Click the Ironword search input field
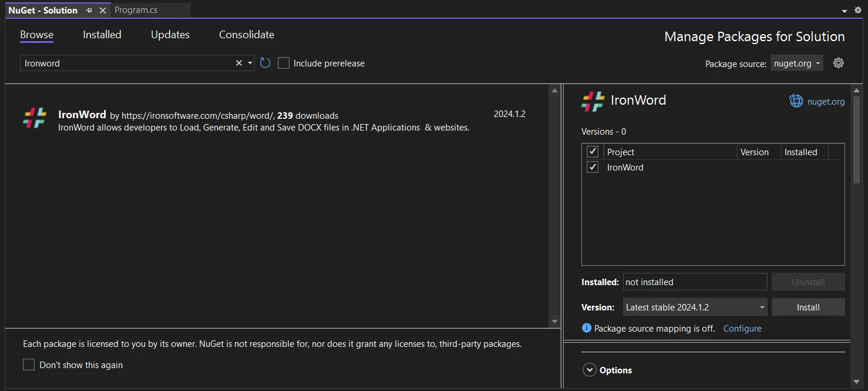Viewport: 868px width, 391px height. coord(126,63)
